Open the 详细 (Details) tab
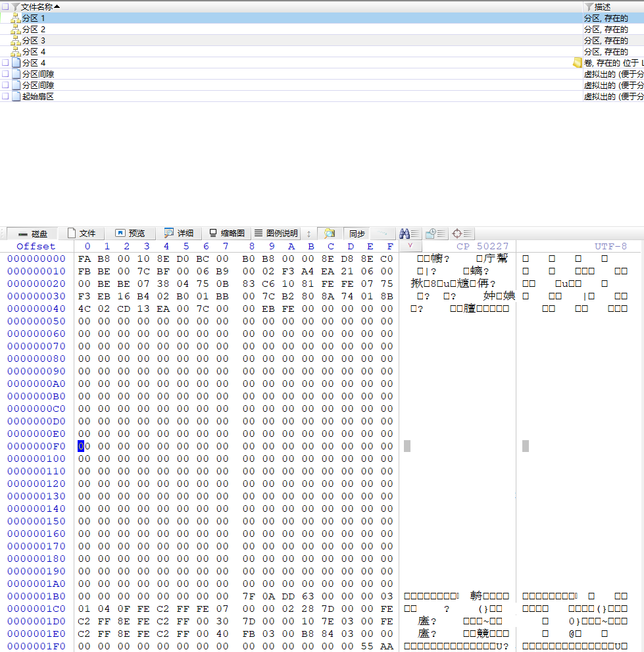Image resolution: width=644 pixels, height=652 pixels. (179, 234)
